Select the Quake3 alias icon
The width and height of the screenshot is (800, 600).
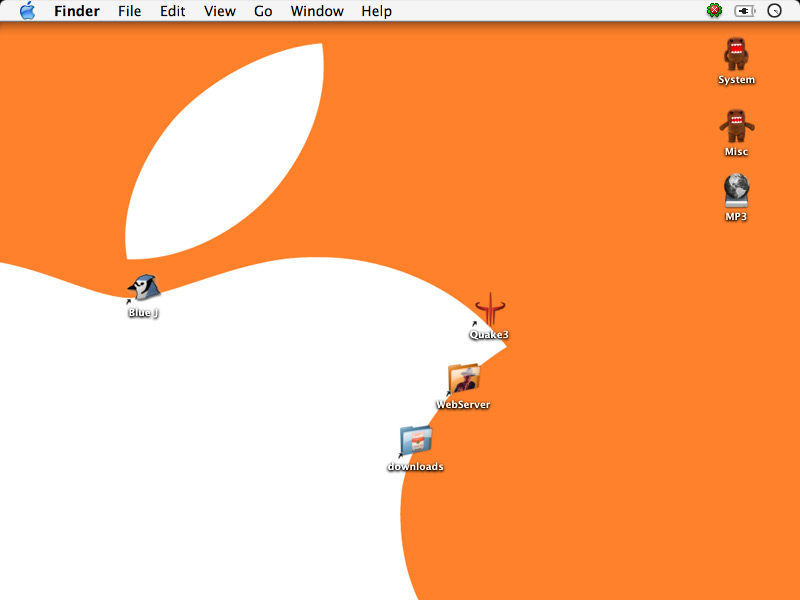[489, 309]
